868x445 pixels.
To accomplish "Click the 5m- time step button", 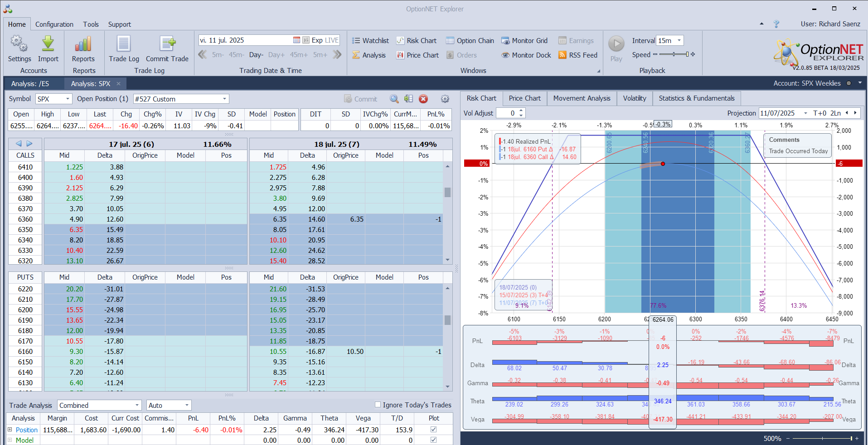I will point(218,55).
